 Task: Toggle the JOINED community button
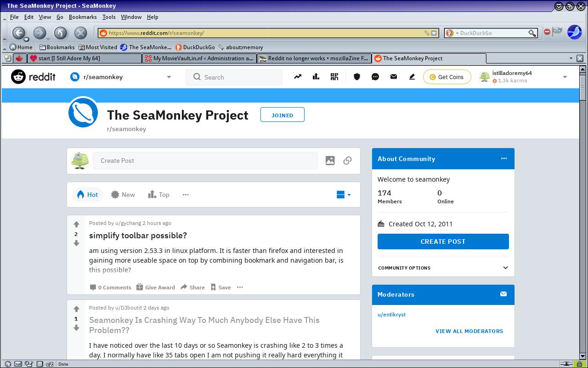click(x=283, y=115)
